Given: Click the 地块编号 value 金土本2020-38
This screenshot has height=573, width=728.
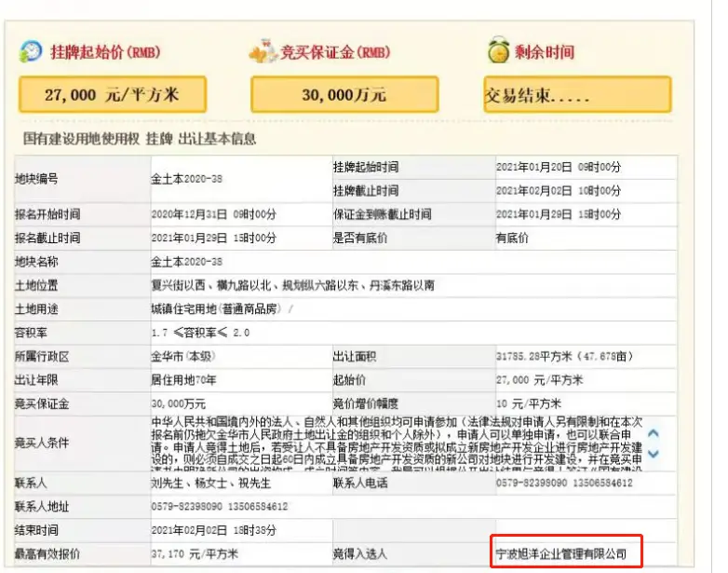Looking at the screenshot, I should pos(186,179).
